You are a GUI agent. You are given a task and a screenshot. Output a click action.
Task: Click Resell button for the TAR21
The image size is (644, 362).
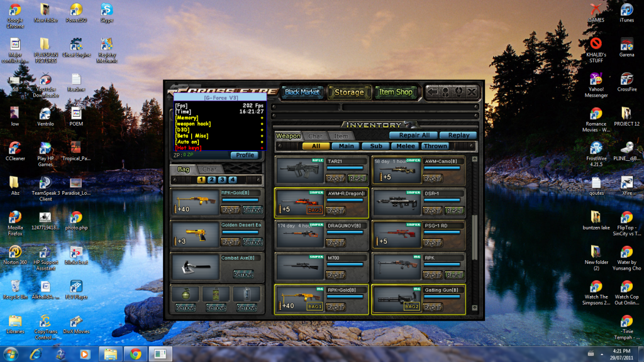point(358,178)
